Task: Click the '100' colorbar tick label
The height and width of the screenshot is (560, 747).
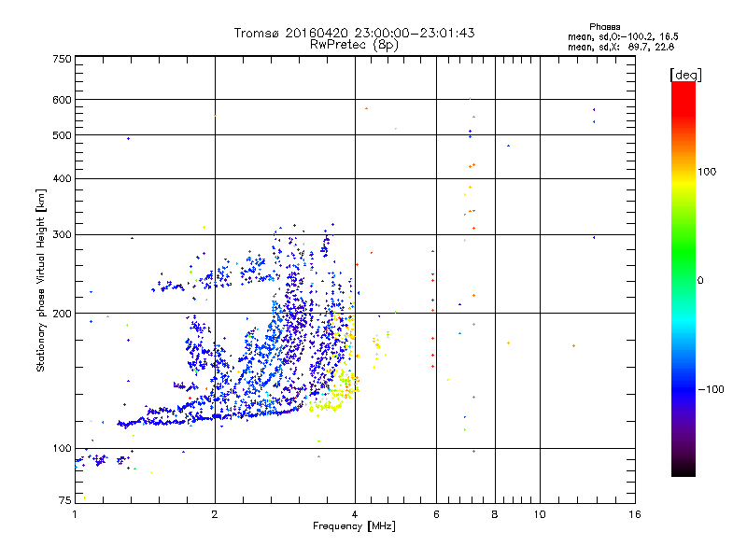Action: (x=707, y=172)
